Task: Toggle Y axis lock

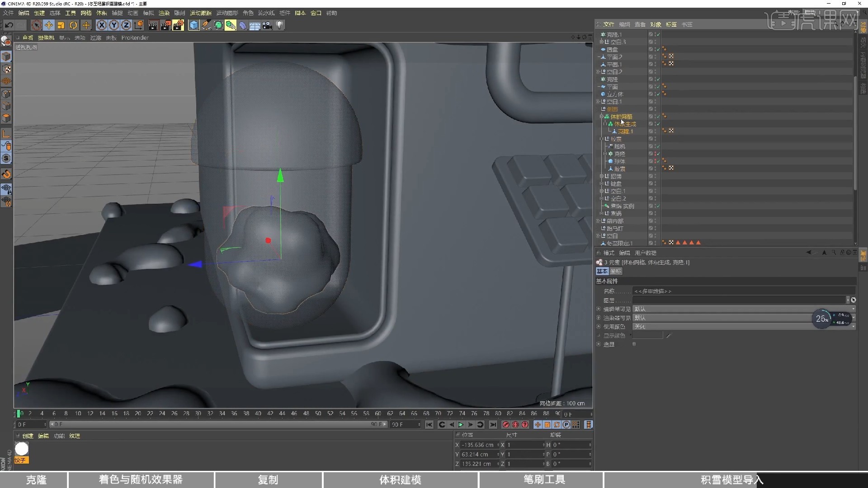Action: (114, 25)
